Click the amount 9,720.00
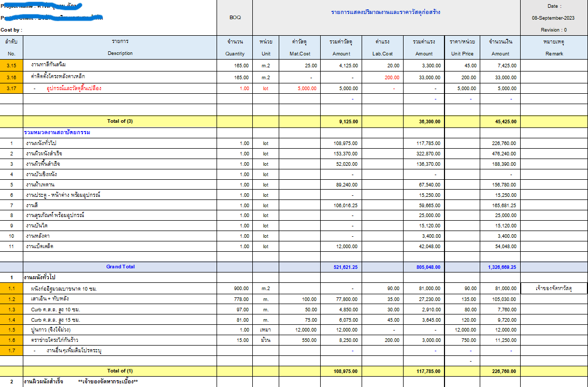The image size is (588, 387). point(507,320)
